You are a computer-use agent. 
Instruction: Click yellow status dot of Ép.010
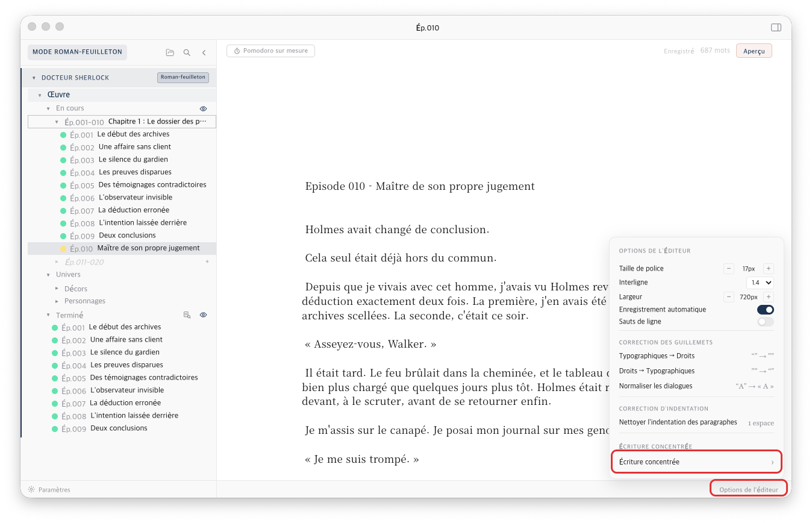click(x=63, y=248)
